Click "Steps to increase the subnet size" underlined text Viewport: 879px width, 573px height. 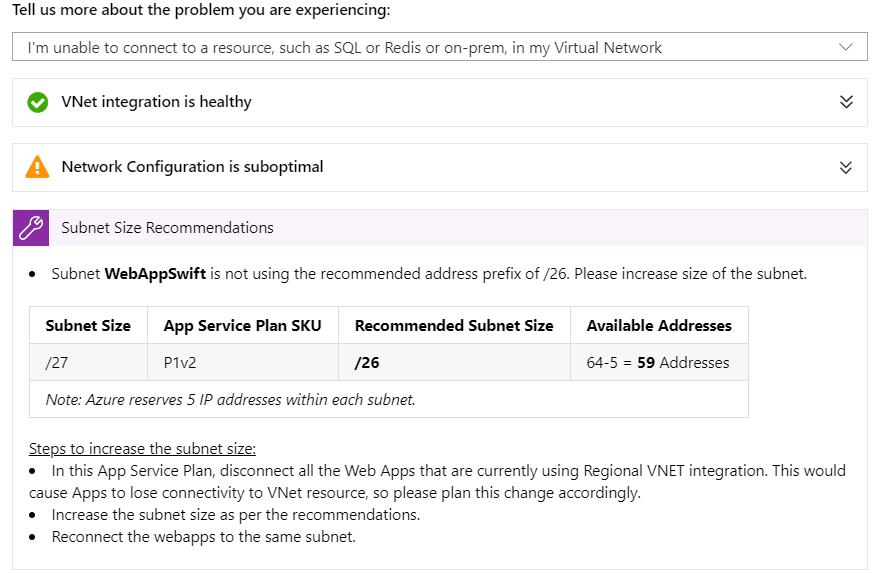tap(142, 448)
